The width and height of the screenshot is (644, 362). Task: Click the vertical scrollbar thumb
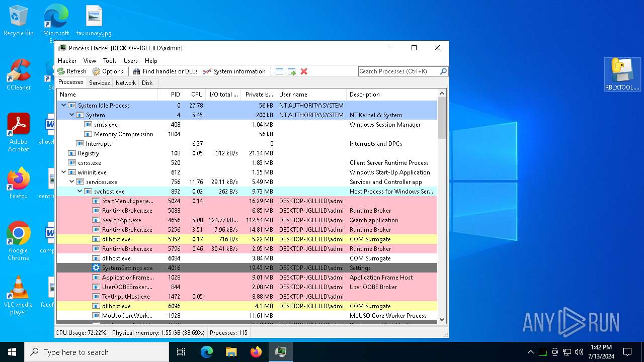point(442,118)
